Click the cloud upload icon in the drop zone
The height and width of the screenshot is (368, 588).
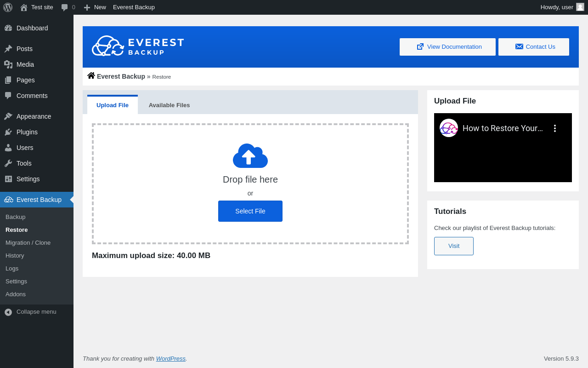[250, 156]
